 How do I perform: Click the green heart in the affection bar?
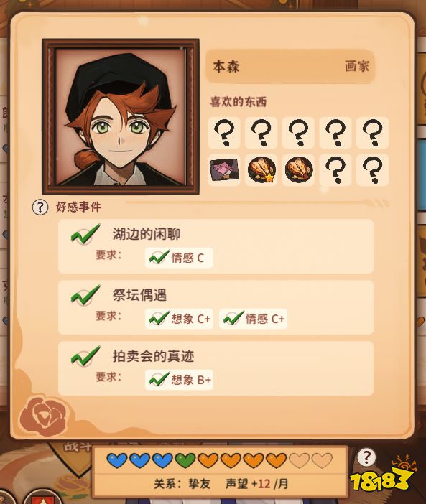[186, 460]
